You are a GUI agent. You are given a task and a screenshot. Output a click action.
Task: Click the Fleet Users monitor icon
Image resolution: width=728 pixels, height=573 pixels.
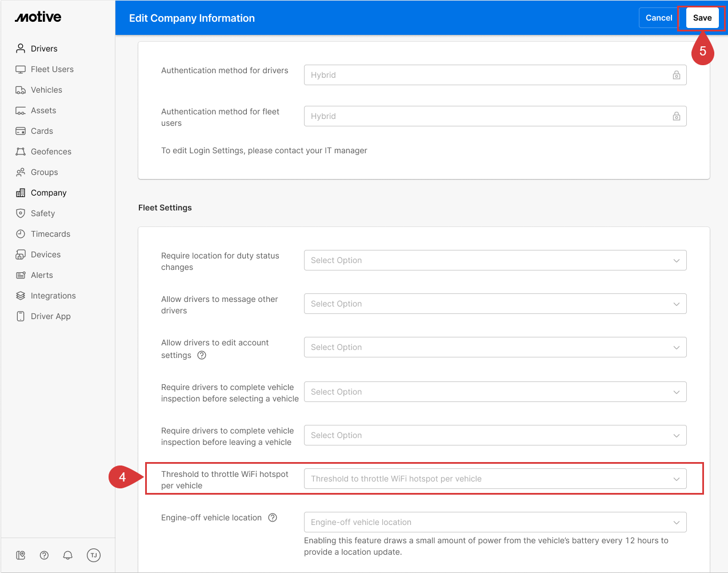pos(21,69)
